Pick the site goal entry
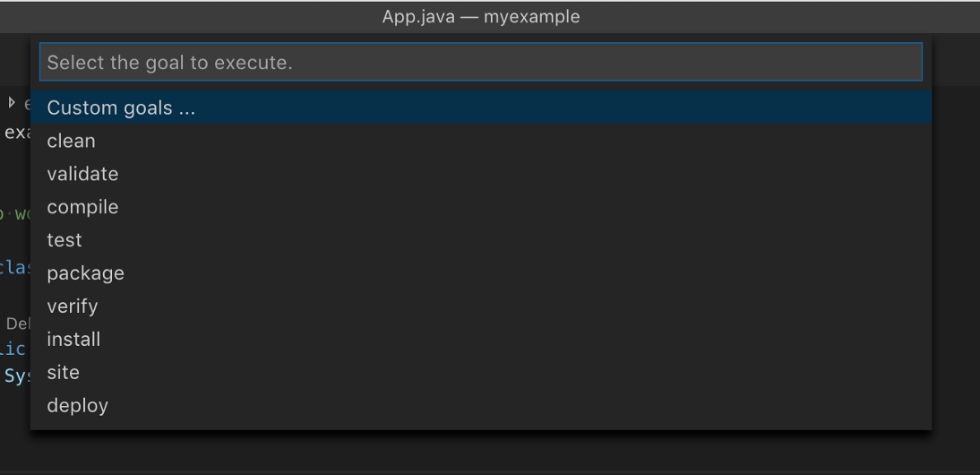The width and height of the screenshot is (980, 475). click(64, 373)
